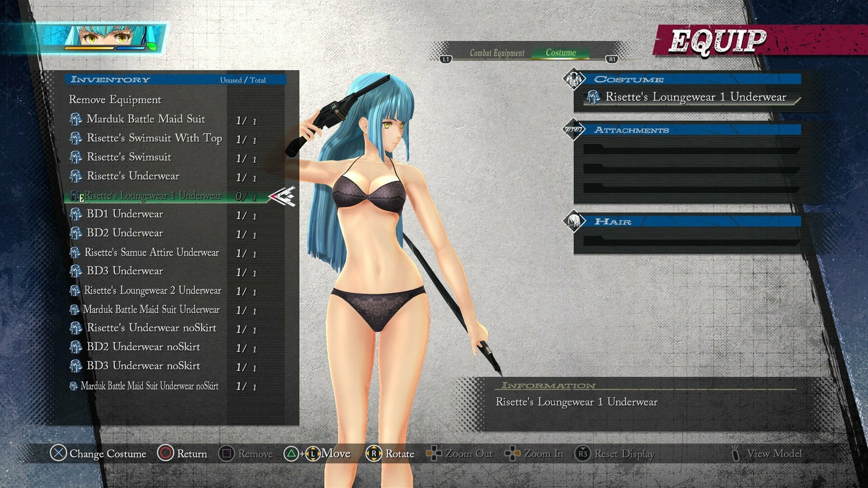Choose Marduk Battle Maid Suit costume
Viewport: 868px width, 488px height.
pyautogui.click(x=146, y=119)
